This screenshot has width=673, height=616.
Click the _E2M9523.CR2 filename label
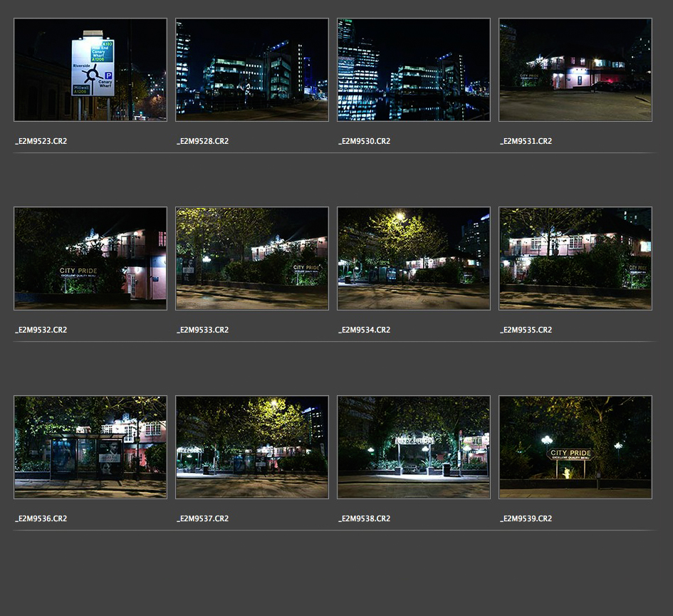click(x=41, y=141)
